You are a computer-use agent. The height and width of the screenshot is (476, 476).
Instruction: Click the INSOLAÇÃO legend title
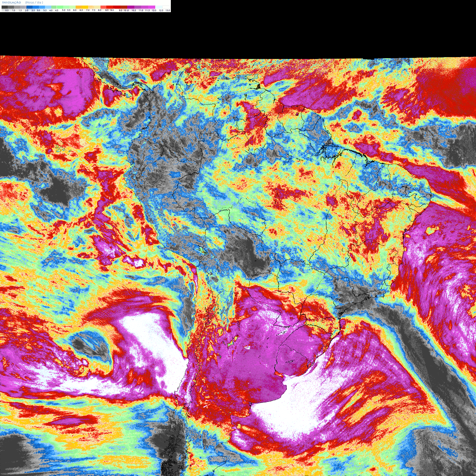pos(12,2)
